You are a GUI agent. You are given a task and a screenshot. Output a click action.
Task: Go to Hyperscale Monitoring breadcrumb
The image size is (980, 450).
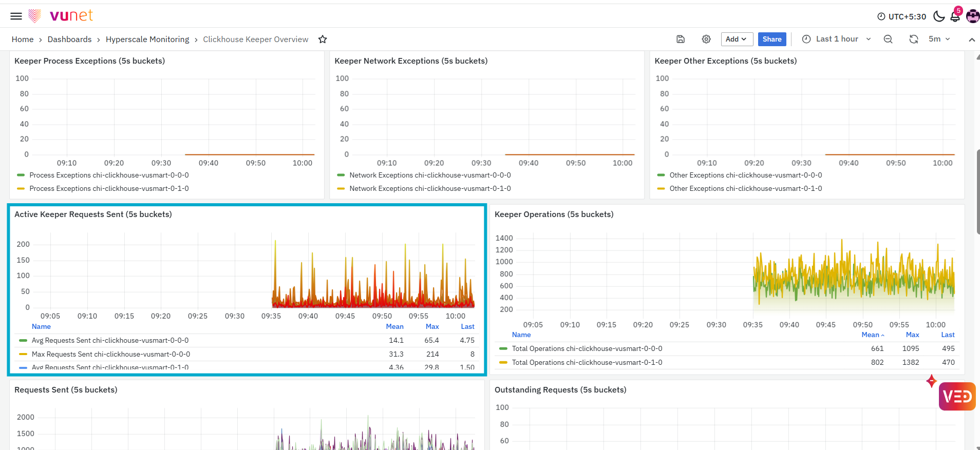click(147, 40)
